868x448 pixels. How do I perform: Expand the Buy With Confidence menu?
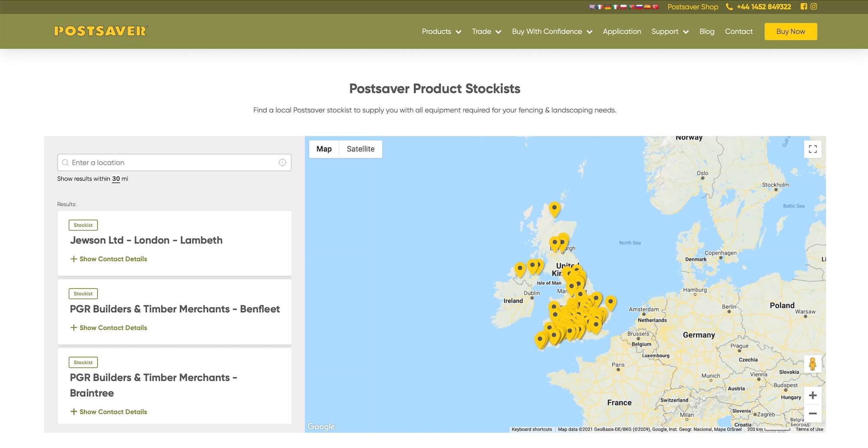tap(552, 31)
